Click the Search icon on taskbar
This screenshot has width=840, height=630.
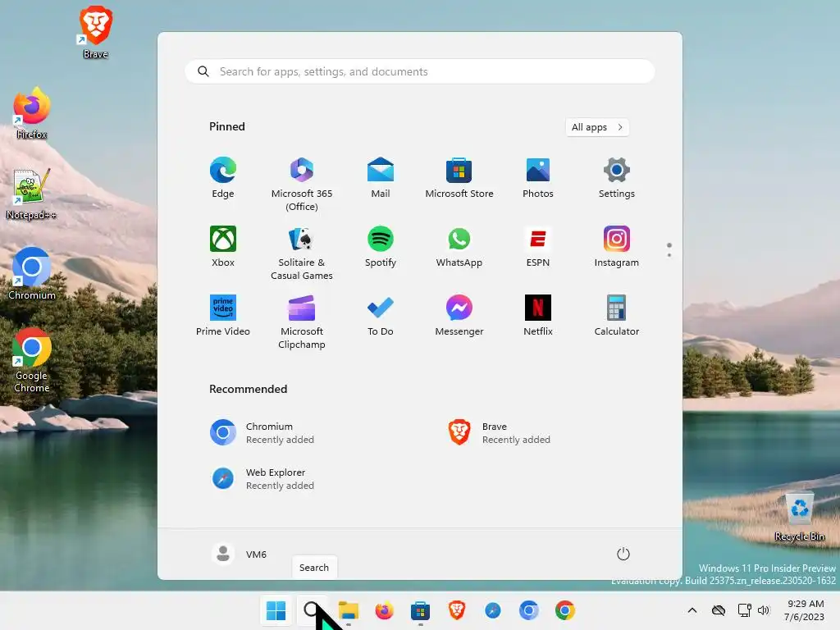(312, 610)
